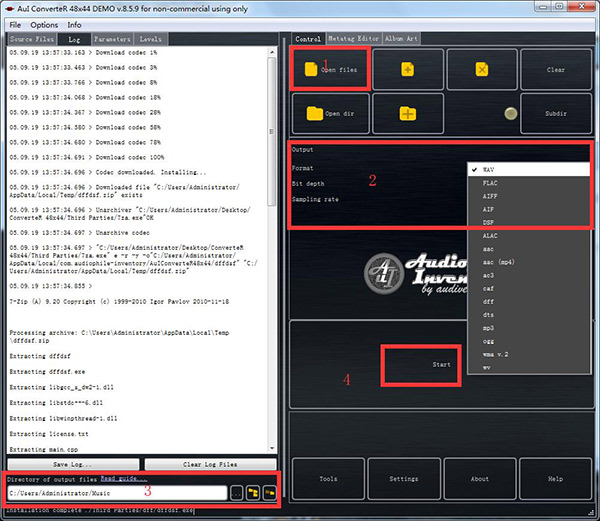Choose plain aac from the format list
600x521 pixels.
tap(528, 249)
